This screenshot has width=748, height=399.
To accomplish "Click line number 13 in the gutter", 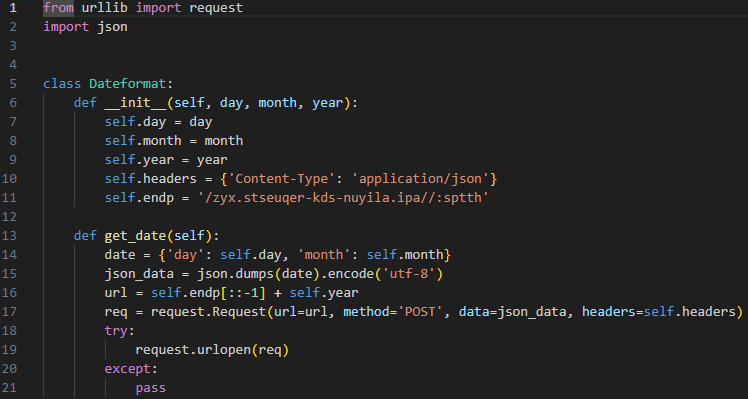I will click(x=9, y=236).
